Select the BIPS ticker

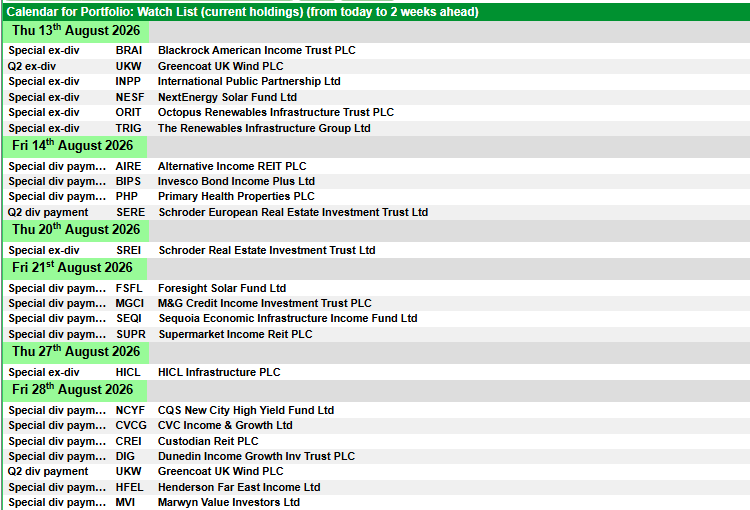[x=128, y=181]
